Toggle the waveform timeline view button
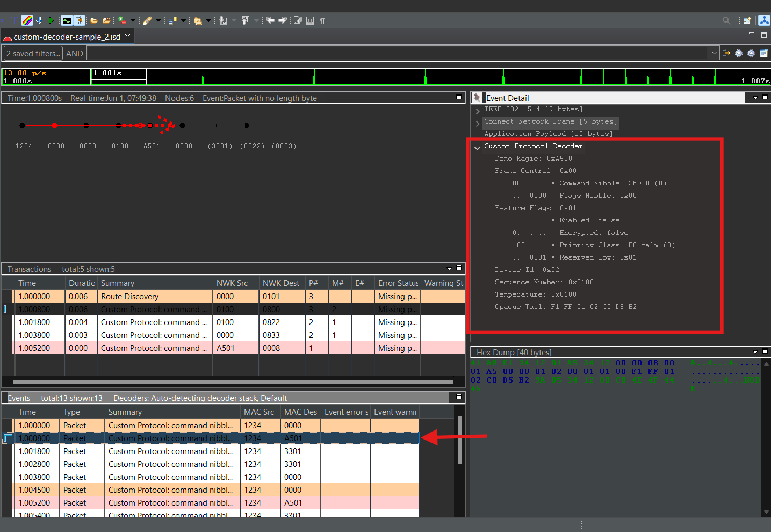The height and width of the screenshot is (532, 771). 67,20
